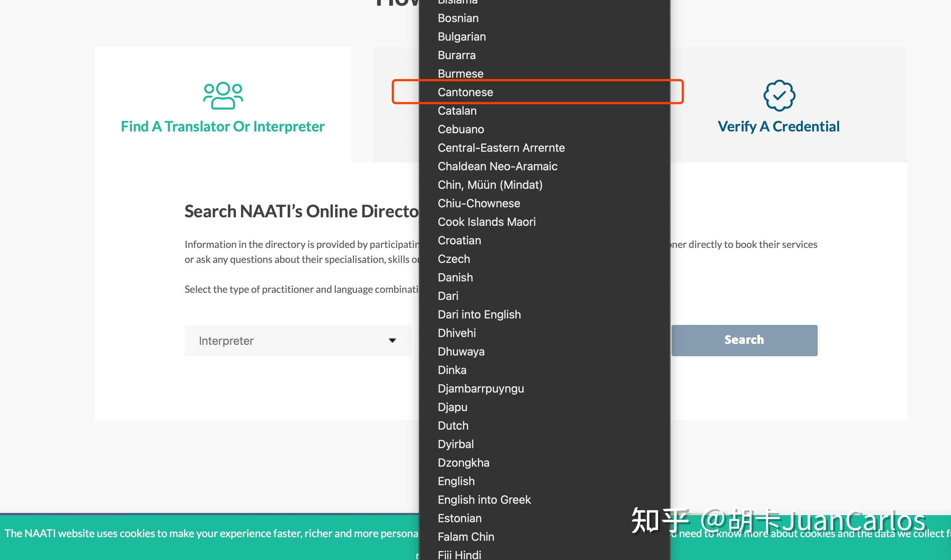Viewport: 951px width, 560px height.
Task: Select Djambarrpuyngu language entry
Action: pyautogui.click(x=480, y=389)
